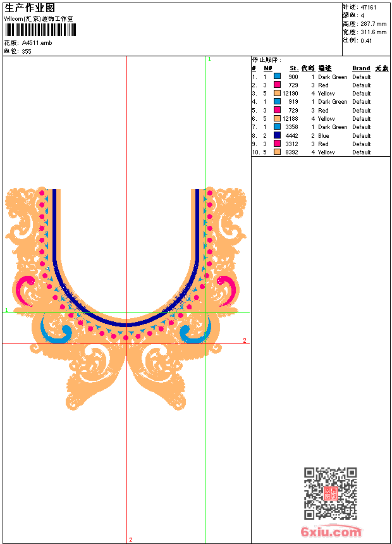Click the green guide label 1 at top
This screenshot has width=392, height=544.
pyautogui.click(x=209, y=59)
